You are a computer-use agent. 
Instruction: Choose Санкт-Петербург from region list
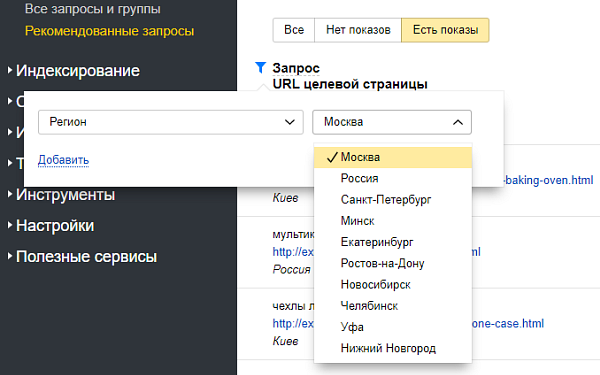393,200
